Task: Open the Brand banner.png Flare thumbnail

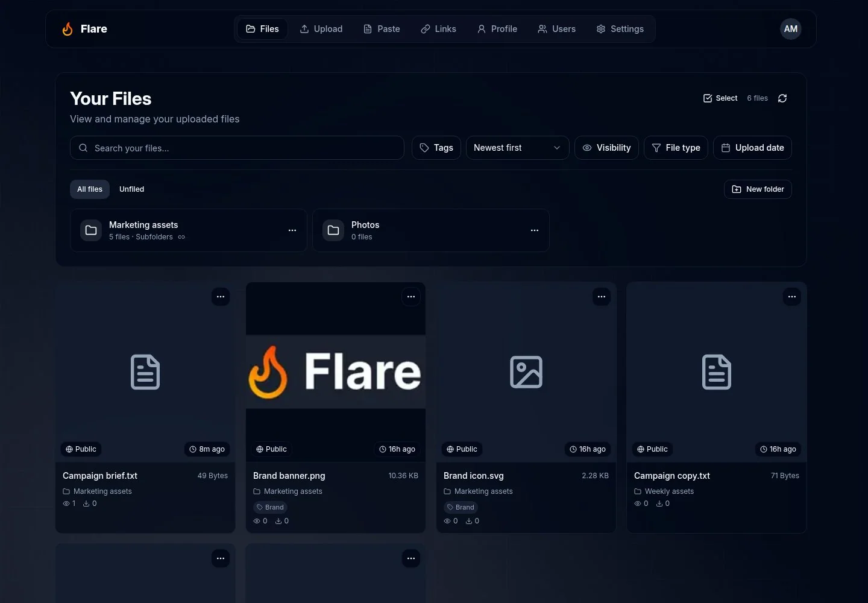Action: tap(336, 372)
